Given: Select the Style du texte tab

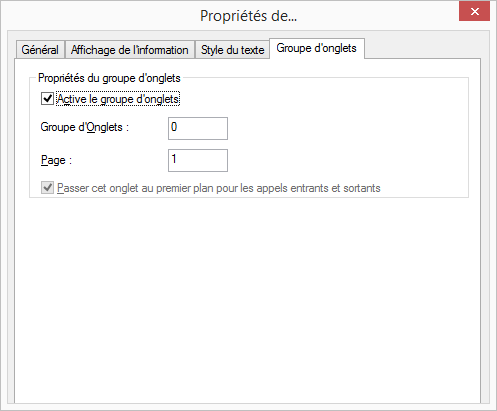Looking at the screenshot, I should point(232,50).
